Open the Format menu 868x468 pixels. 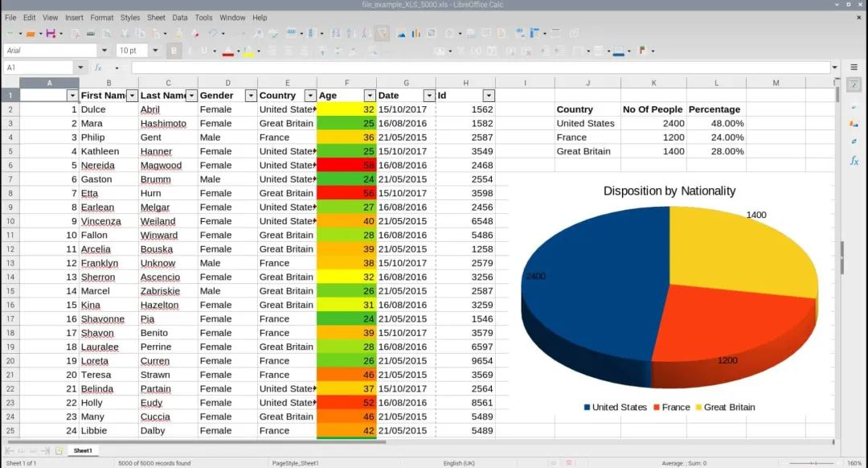(102, 18)
